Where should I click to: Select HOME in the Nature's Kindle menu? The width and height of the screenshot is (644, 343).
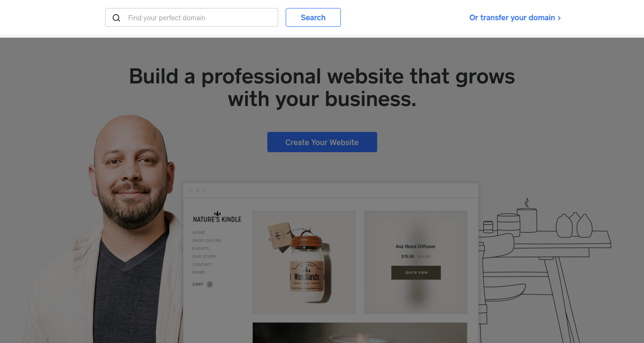click(x=198, y=232)
